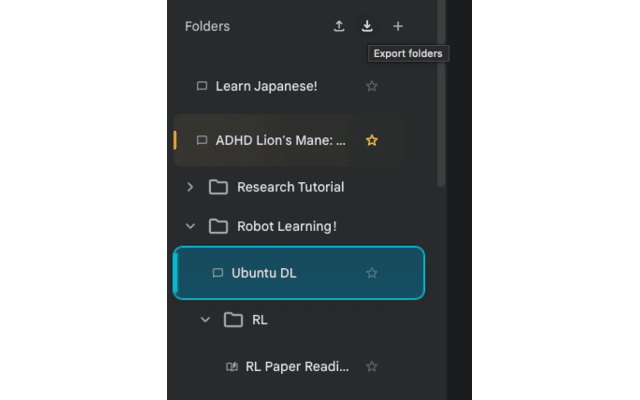Click the Export folders download icon

click(367, 26)
